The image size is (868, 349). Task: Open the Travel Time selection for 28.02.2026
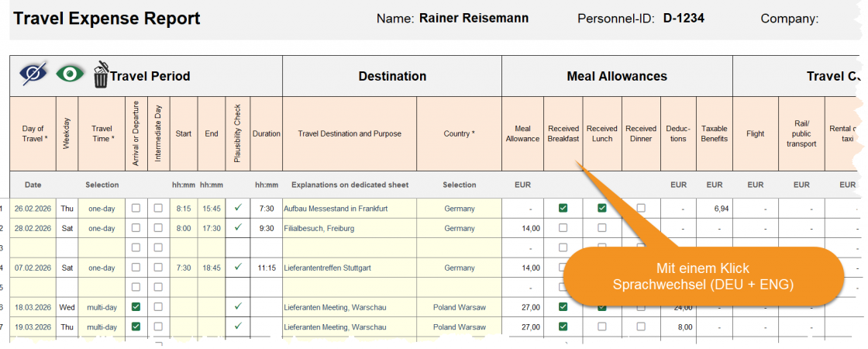tap(102, 228)
